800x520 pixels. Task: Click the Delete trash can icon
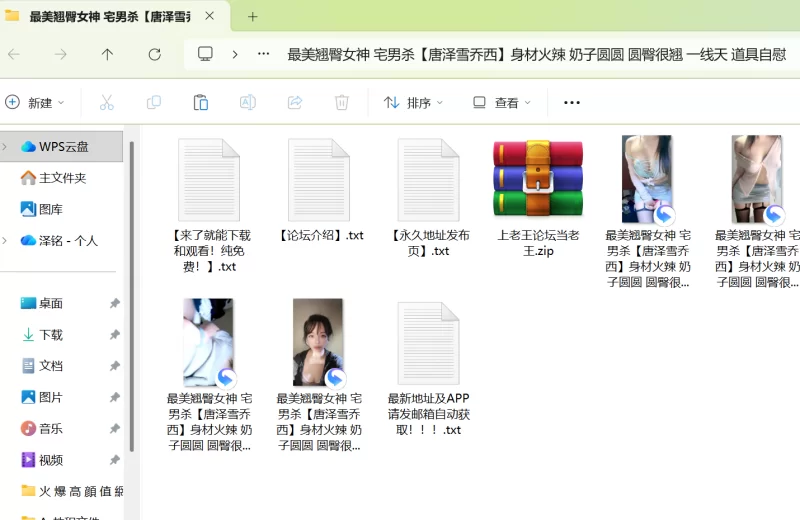[341, 102]
